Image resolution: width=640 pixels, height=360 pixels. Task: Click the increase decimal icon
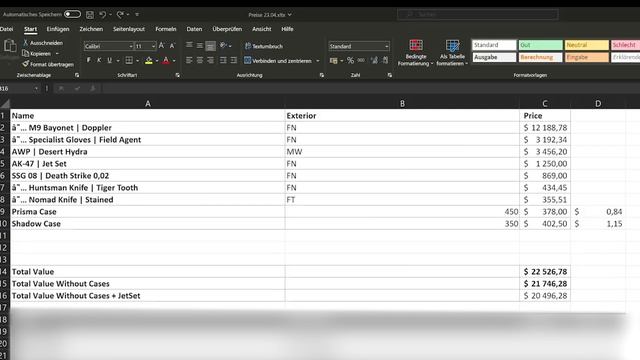click(374, 60)
